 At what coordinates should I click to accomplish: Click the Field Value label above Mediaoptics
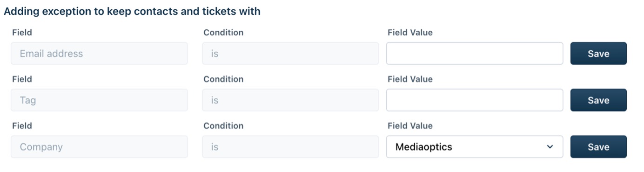(410, 126)
